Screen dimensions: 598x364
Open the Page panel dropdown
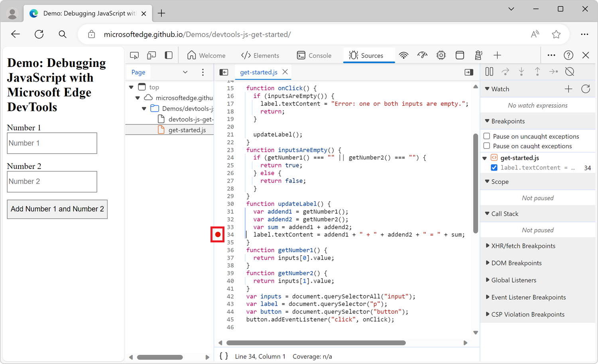[x=185, y=72]
